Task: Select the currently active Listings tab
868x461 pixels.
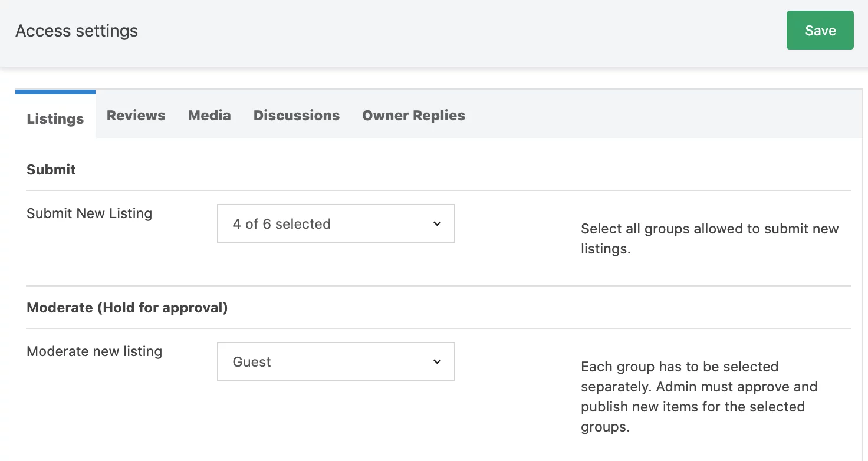Action: click(55, 118)
